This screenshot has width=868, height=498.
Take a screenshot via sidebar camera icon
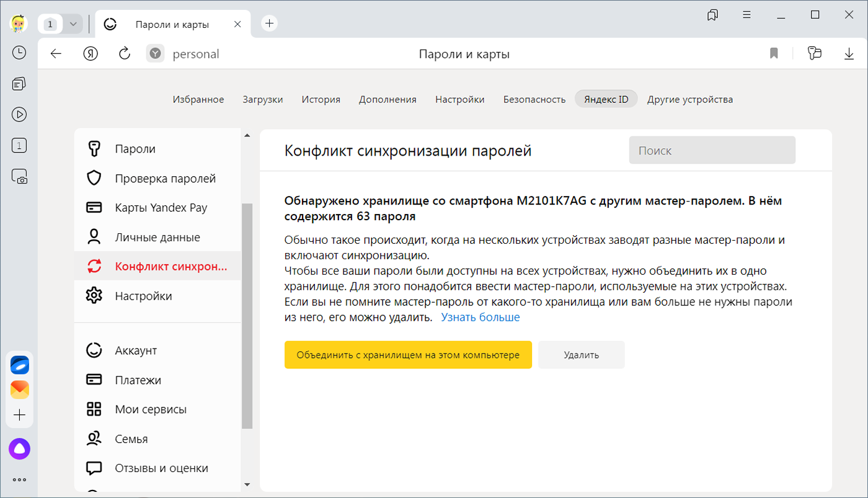point(19,177)
